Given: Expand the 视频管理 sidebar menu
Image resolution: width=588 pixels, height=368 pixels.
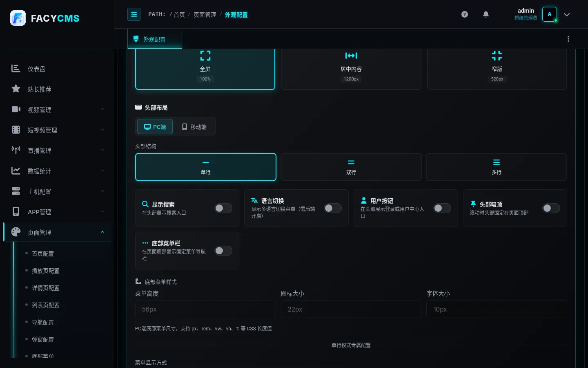Looking at the screenshot, I should tap(57, 110).
